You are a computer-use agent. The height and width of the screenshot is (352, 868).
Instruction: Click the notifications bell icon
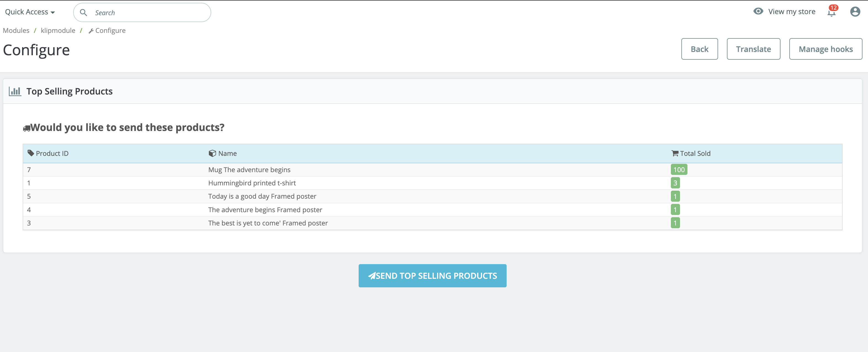pyautogui.click(x=831, y=13)
